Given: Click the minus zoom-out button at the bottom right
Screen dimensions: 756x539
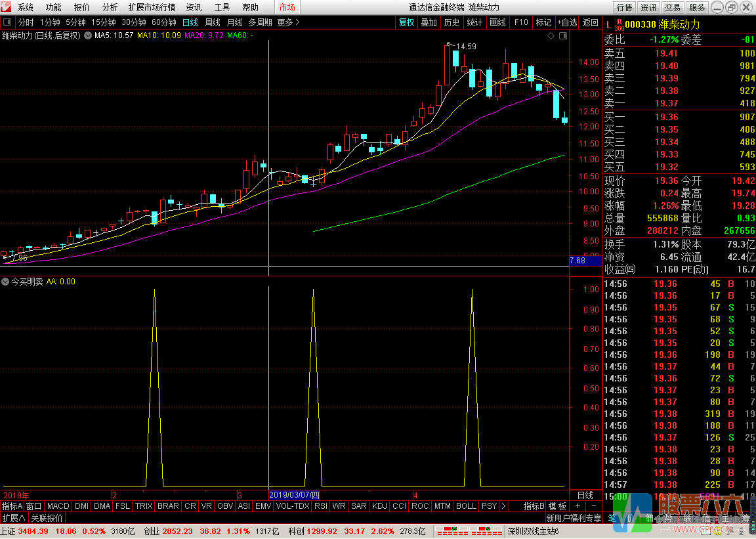Looking at the screenshot, I should pyautogui.click(x=593, y=506).
